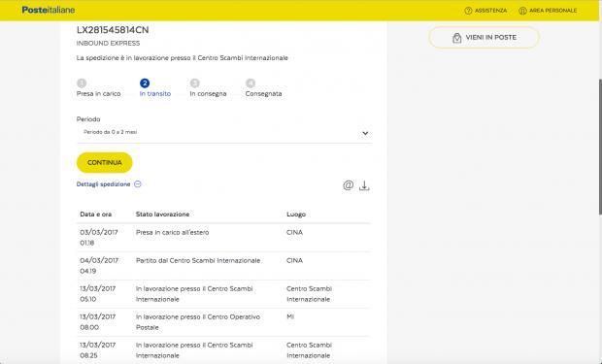The width and height of the screenshot is (602, 364).
Task: Click the Luogo column header
Action: (x=296, y=215)
